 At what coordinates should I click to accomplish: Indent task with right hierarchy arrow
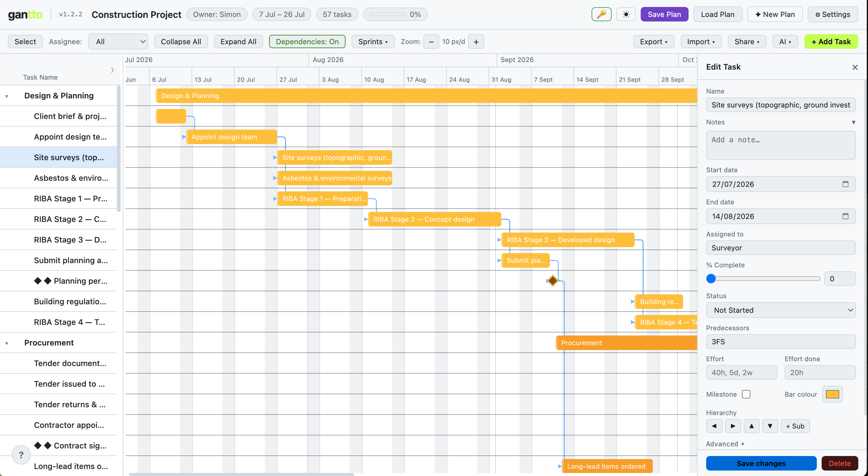pos(733,426)
